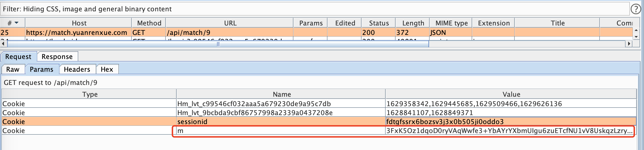Sort by the Edited column header
The image size is (644, 150).
[344, 23]
